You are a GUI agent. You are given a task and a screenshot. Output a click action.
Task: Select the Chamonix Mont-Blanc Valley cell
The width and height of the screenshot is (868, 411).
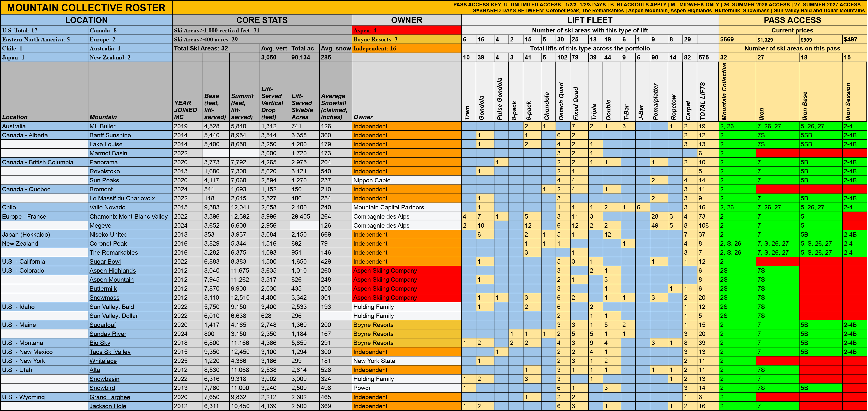tap(128, 217)
